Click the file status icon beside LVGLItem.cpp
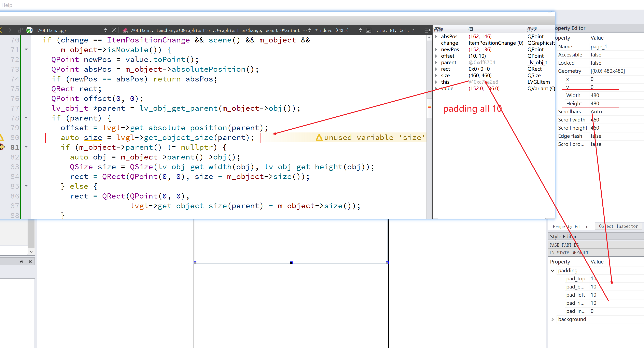Screen dimensions: 644x348 point(29,30)
